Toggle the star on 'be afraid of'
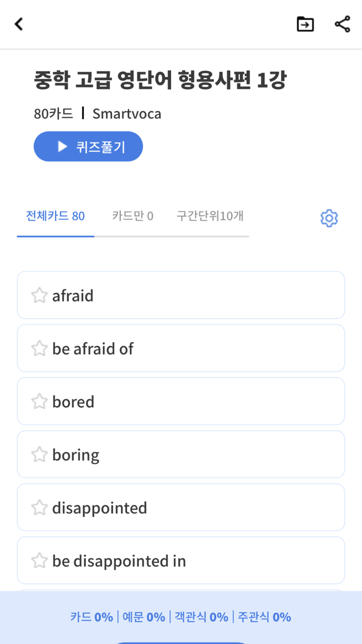This screenshot has width=362, height=644. (x=39, y=348)
